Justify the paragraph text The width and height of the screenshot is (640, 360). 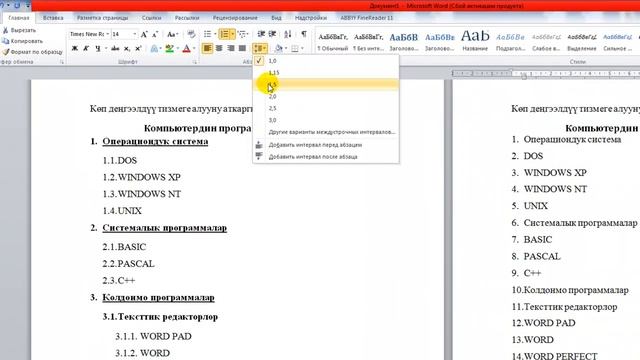tap(242, 49)
